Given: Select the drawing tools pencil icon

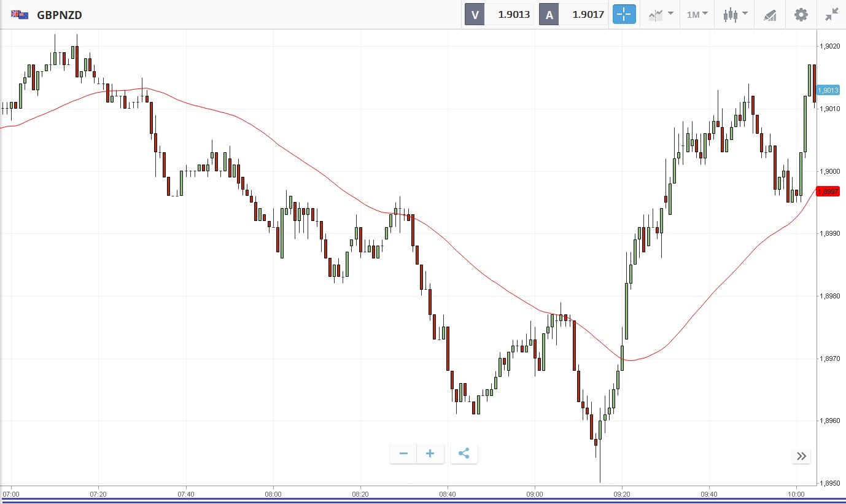Looking at the screenshot, I should click(x=770, y=15).
